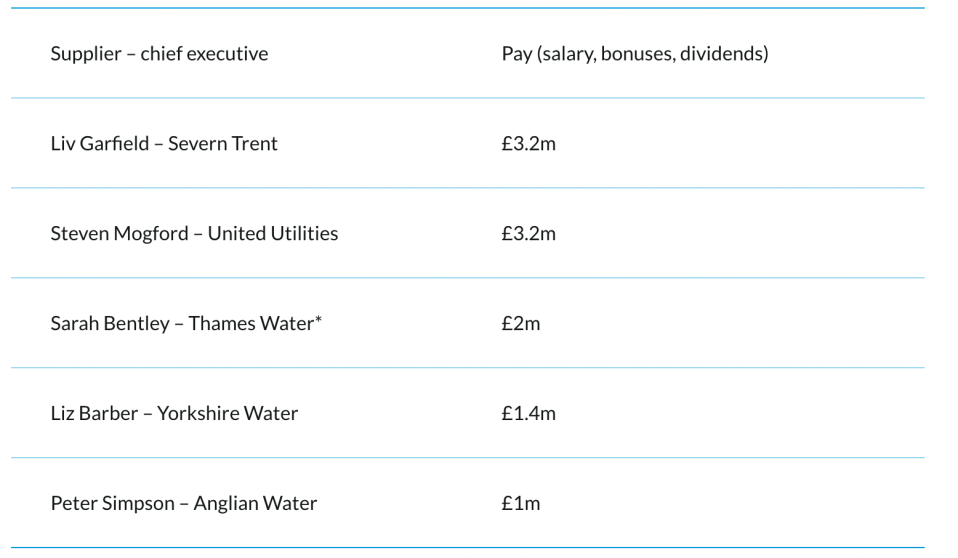Select the Peter Simpson – Anglian Water cell

click(x=183, y=504)
